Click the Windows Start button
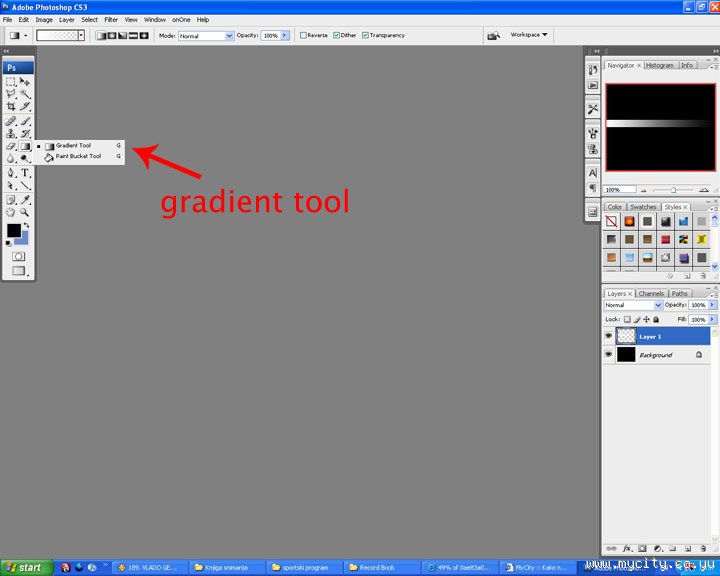The width and height of the screenshot is (720, 576). [27, 568]
